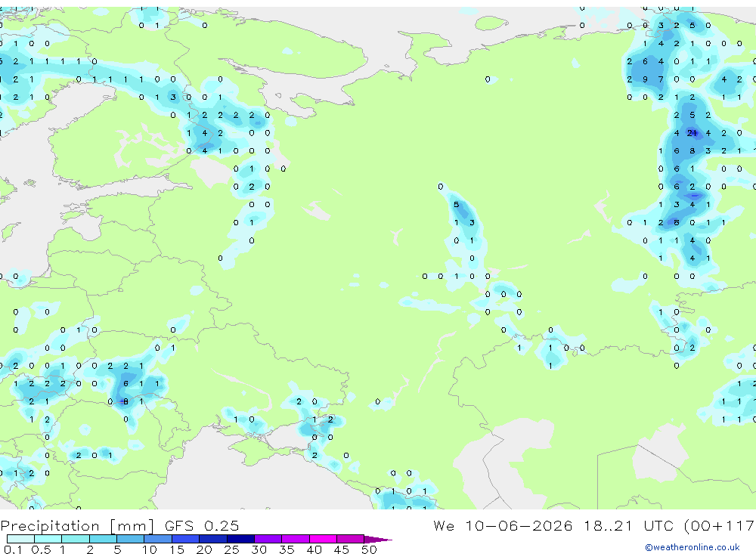756x554 pixels.
Task: Click the 'GFS 0.25' model label
Action: [x=202, y=525]
